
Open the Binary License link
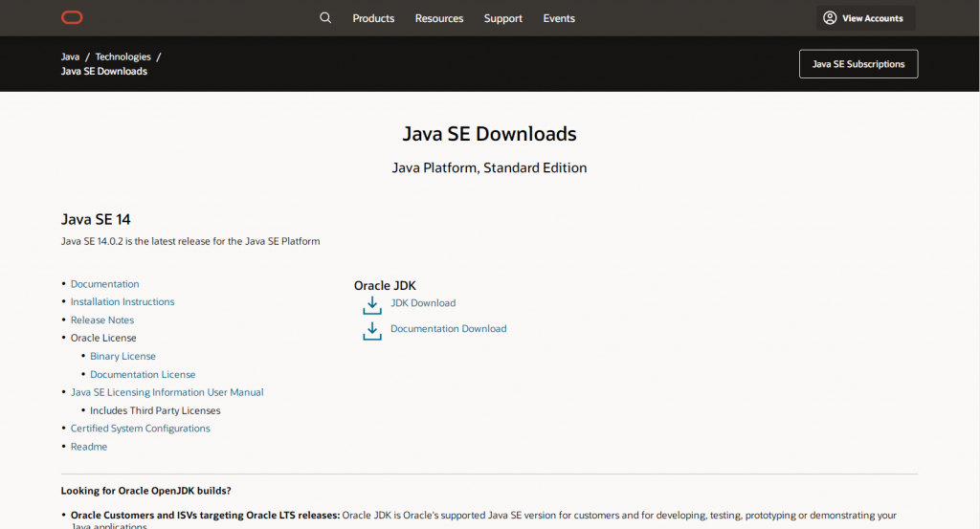tap(122, 356)
